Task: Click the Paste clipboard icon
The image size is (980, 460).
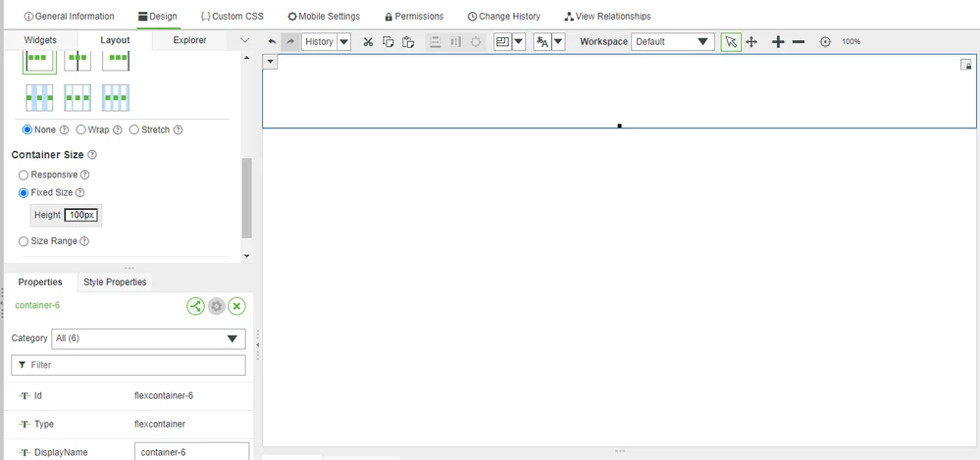Action: point(408,42)
